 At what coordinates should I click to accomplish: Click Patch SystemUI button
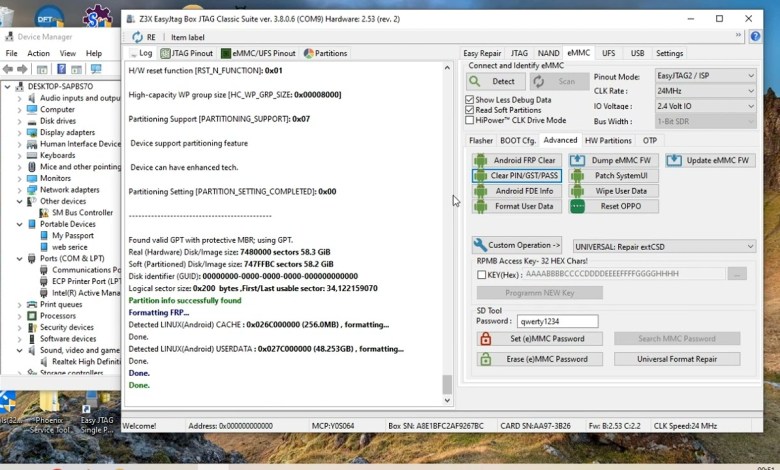coord(613,176)
